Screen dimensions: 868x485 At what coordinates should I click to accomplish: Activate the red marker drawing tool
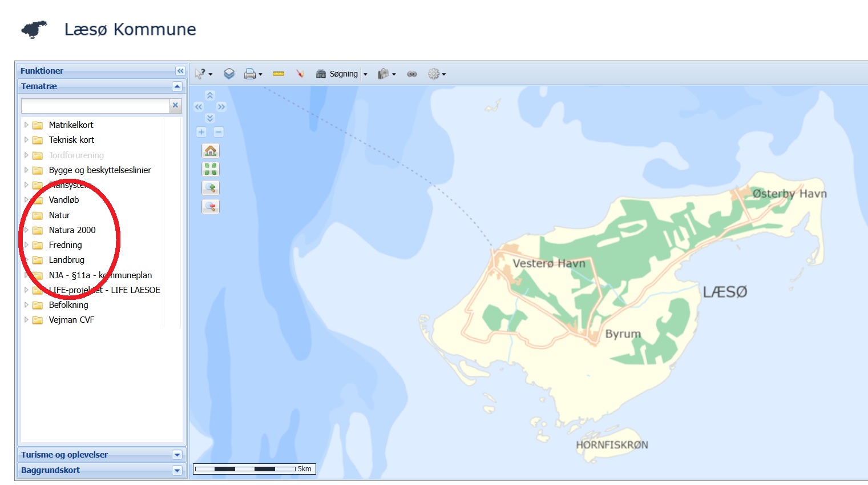pyautogui.click(x=301, y=73)
